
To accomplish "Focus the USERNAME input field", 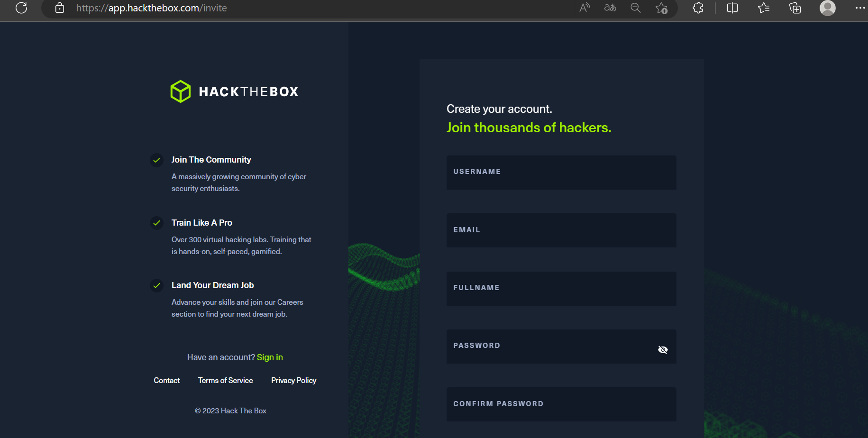I will click(x=561, y=172).
